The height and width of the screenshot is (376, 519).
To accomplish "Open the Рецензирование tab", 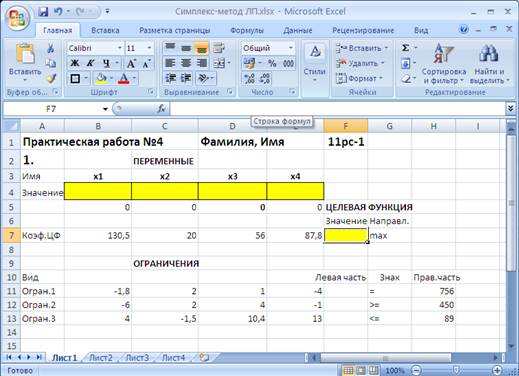I will (x=363, y=30).
